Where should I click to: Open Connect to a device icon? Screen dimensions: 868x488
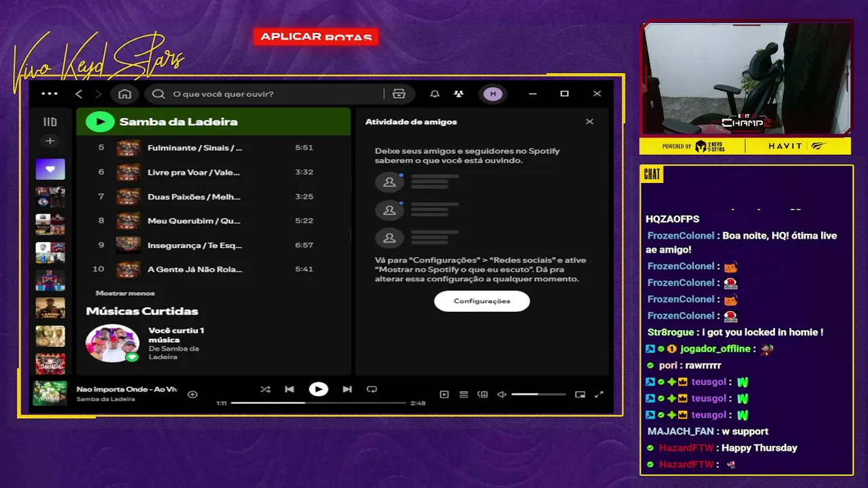pyautogui.click(x=483, y=394)
